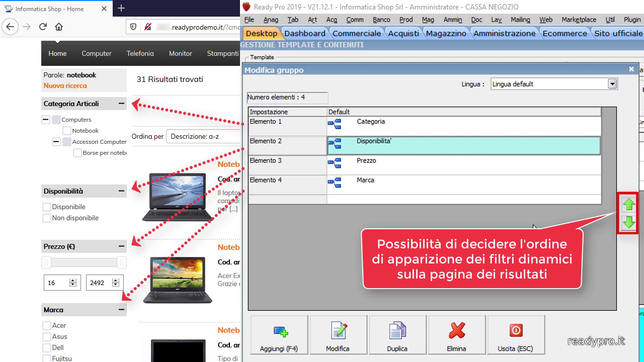Click the browser home icon
This screenshot has height=362, width=644.
(59, 27)
